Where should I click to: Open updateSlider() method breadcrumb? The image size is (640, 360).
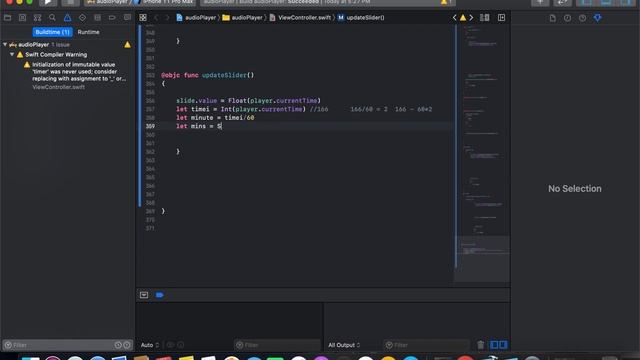361,18
